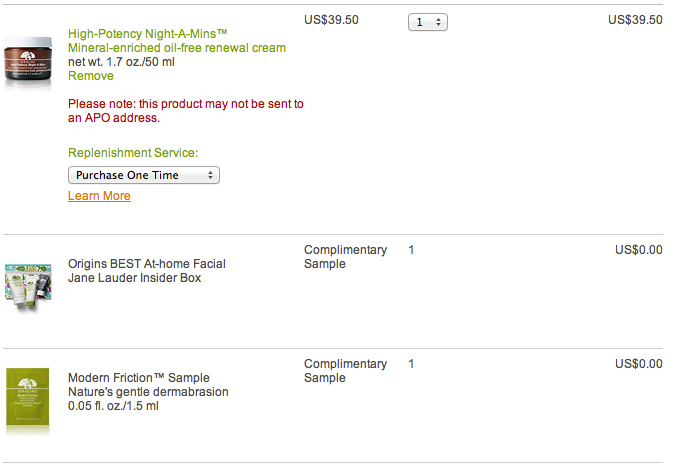
Task: Click the High-Potency Night-A-Mins jar thumbnail
Action: [x=28, y=64]
